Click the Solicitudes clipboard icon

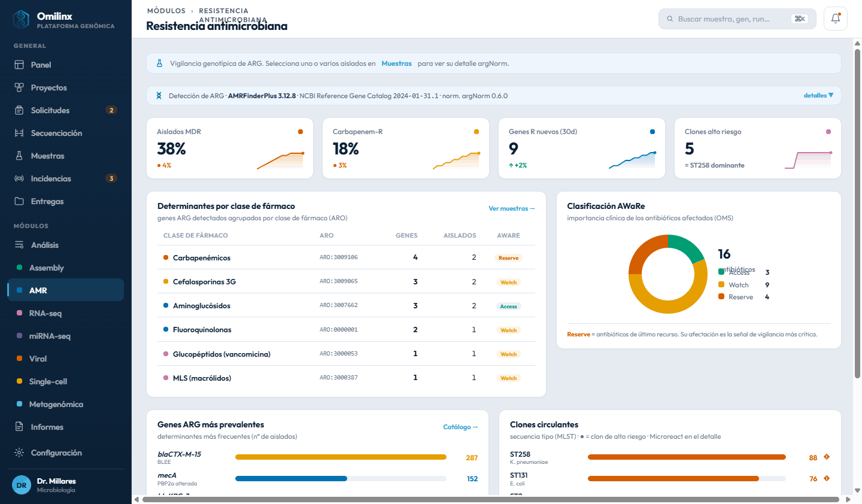(x=19, y=110)
